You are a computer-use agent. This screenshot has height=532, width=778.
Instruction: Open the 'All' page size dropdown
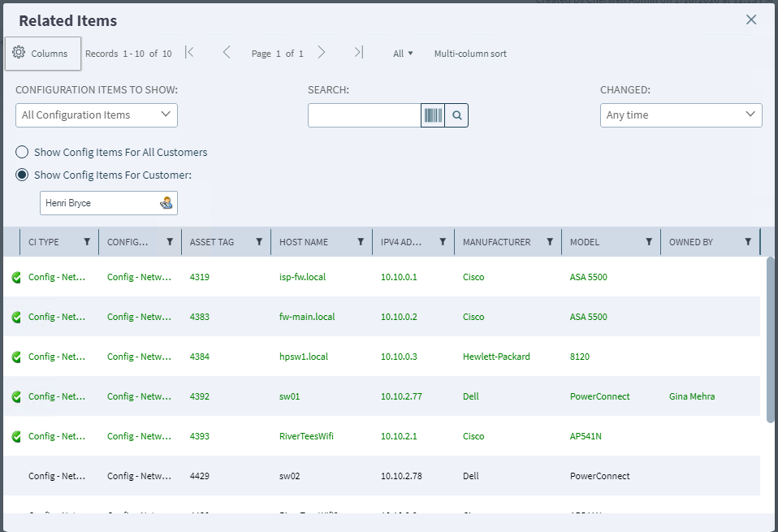tap(403, 54)
